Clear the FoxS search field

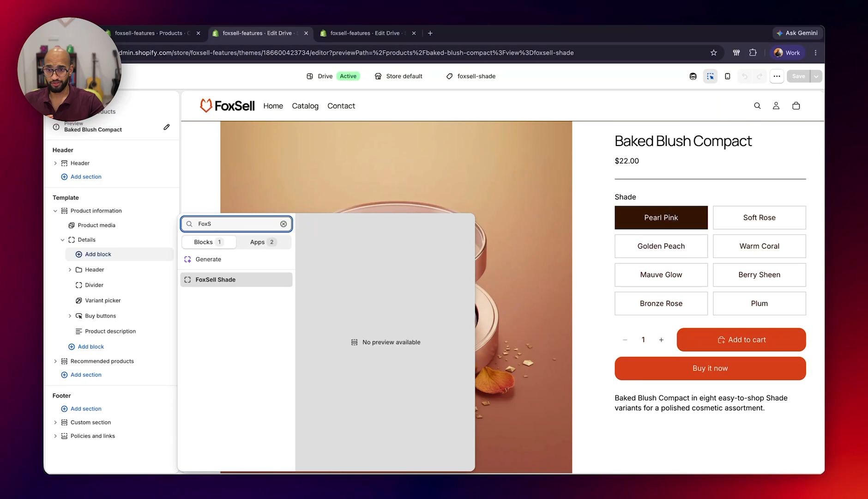tap(283, 224)
